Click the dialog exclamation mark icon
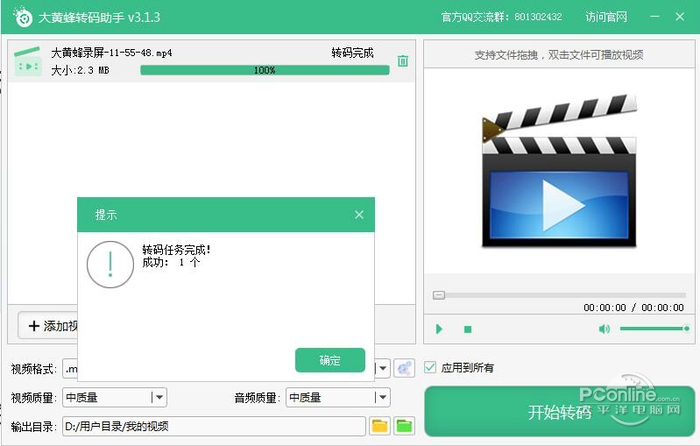The width and height of the screenshot is (700, 446). 110,264
